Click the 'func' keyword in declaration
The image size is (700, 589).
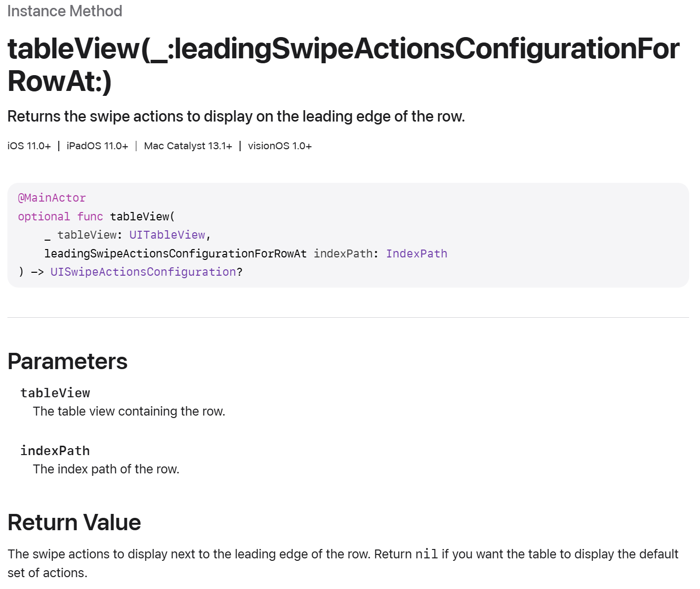tap(90, 216)
